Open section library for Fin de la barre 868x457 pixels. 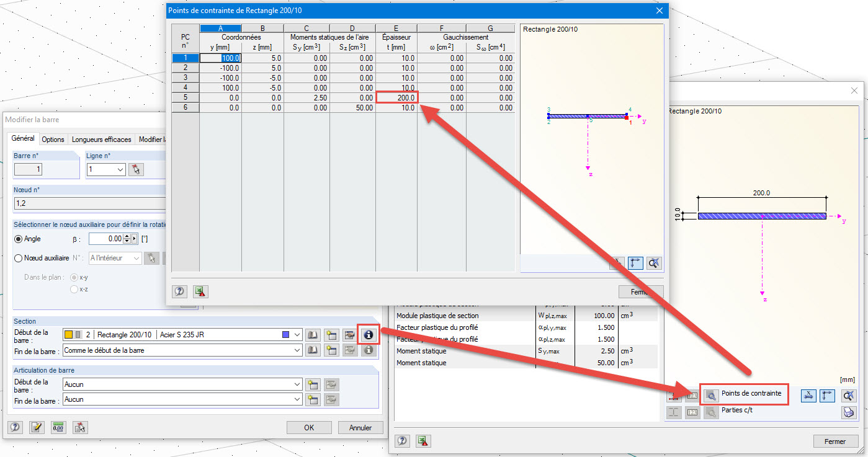pos(313,350)
